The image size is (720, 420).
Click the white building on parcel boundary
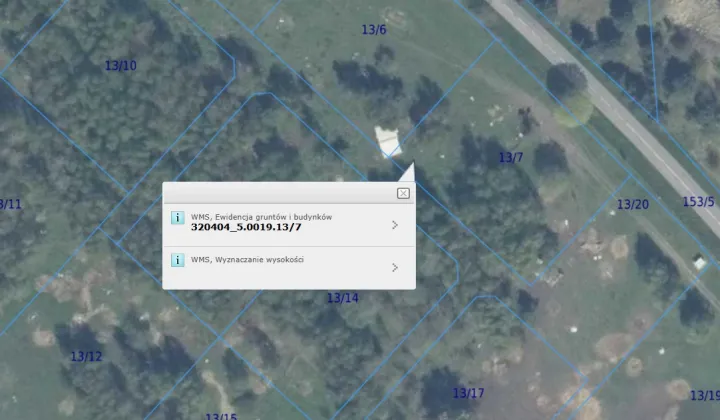tap(388, 142)
